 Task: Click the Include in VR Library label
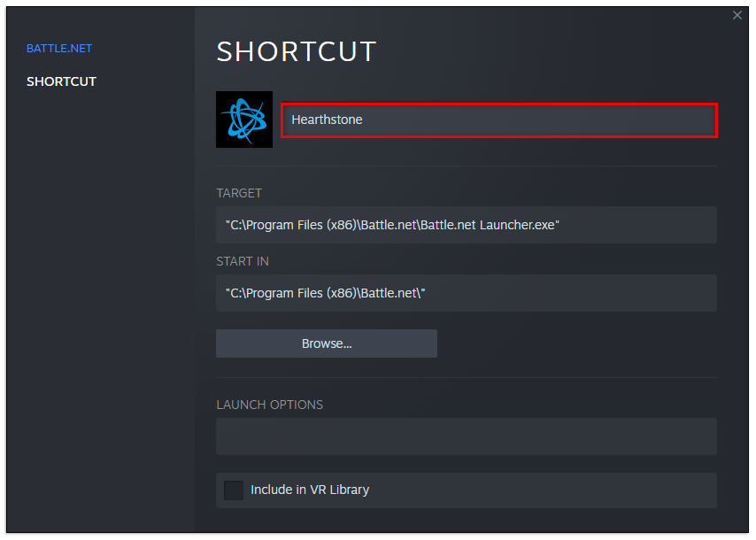click(310, 490)
